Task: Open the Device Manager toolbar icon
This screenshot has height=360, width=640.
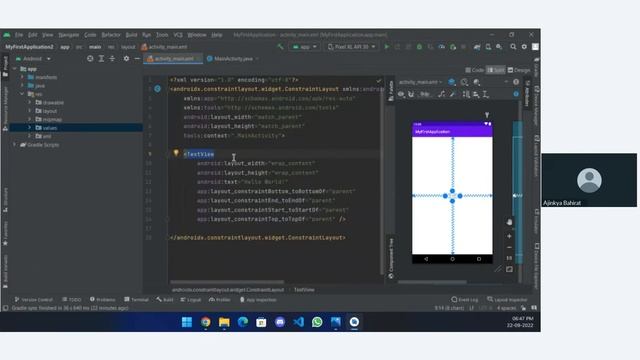Action: tap(488, 47)
